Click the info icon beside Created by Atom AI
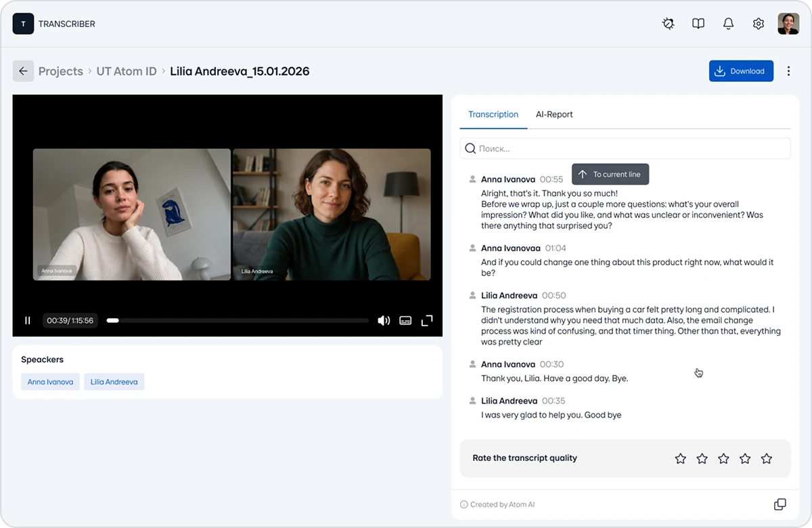Viewport: 812px width, 528px height. click(464, 504)
